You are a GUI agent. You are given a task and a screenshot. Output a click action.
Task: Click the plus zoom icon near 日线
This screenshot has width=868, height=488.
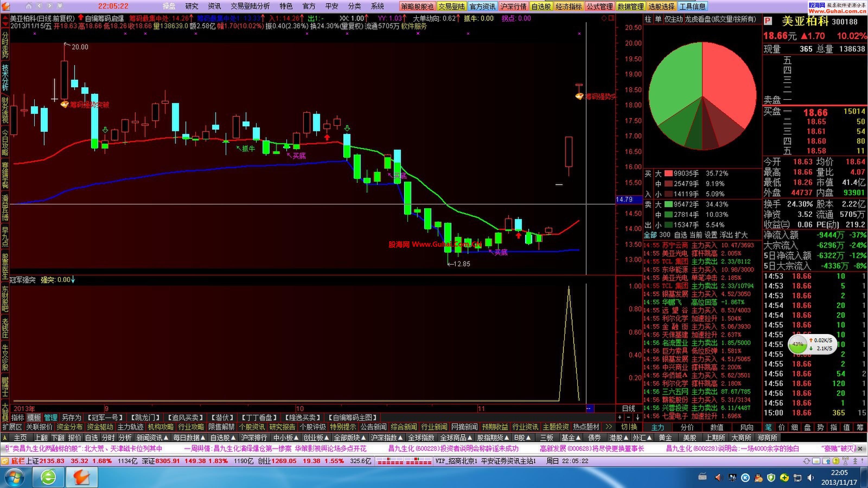point(620,417)
